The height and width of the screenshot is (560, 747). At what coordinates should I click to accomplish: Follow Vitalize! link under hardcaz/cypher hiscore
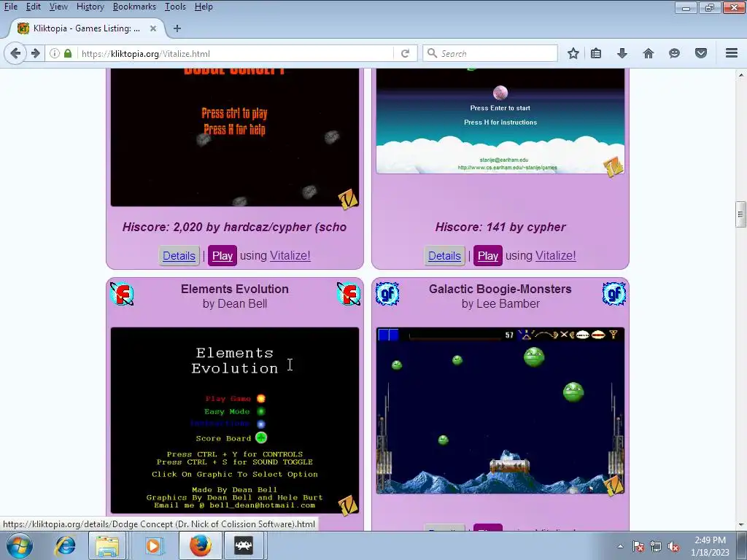pos(290,256)
